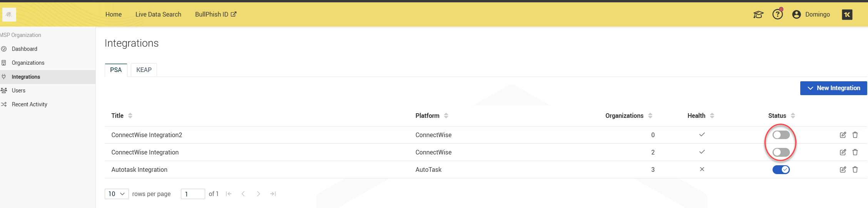The width and height of the screenshot is (868, 208).
Task: Switch to the KEAP tab
Action: 144,70
